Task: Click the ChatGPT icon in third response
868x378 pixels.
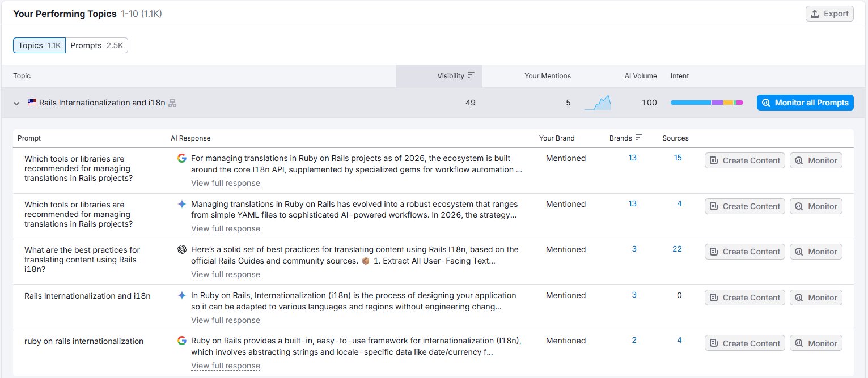Action: (182, 249)
